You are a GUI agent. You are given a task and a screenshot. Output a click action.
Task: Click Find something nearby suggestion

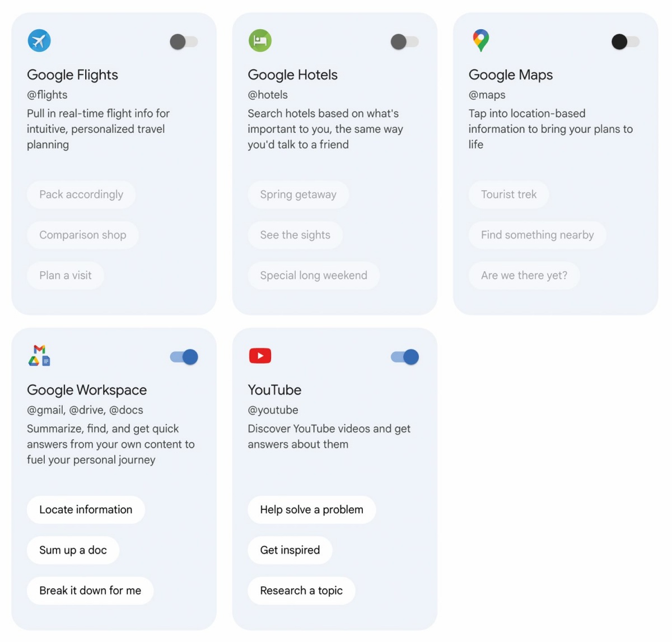537,235
